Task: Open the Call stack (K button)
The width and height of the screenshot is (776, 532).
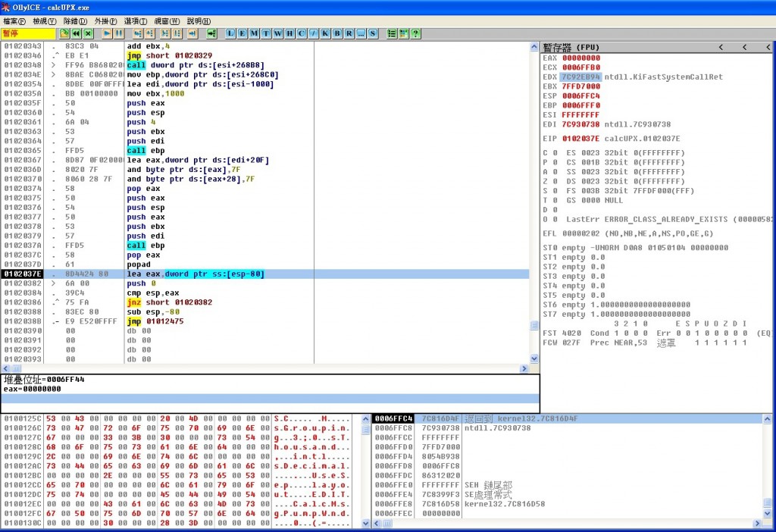Action: click(x=326, y=34)
